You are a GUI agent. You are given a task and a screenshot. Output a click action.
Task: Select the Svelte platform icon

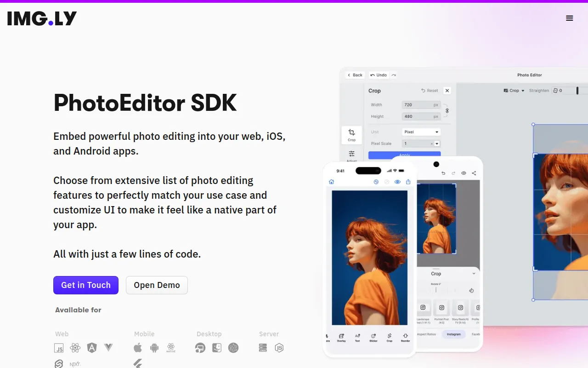(59, 364)
